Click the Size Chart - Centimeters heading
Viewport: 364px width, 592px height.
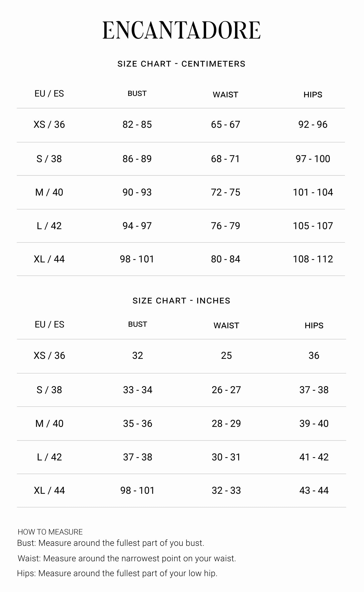(181, 64)
